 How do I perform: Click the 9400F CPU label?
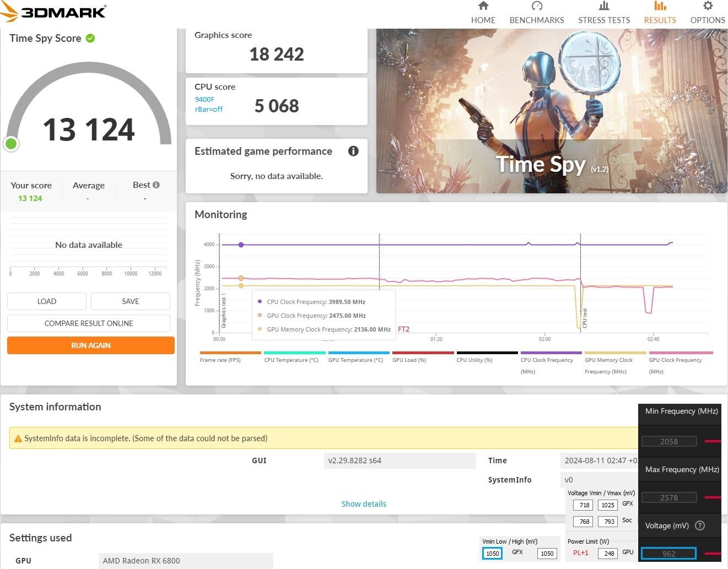tap(204, 100)
